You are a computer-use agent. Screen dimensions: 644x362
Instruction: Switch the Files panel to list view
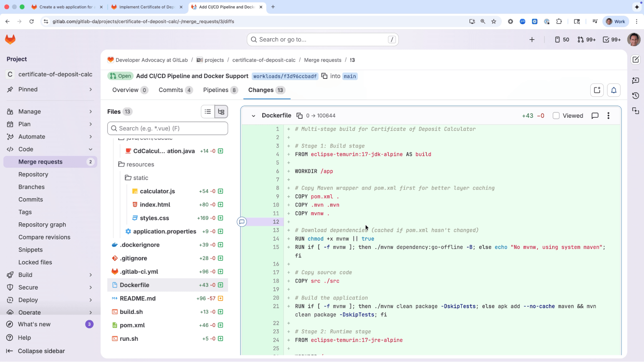click(x=207, y=111)
